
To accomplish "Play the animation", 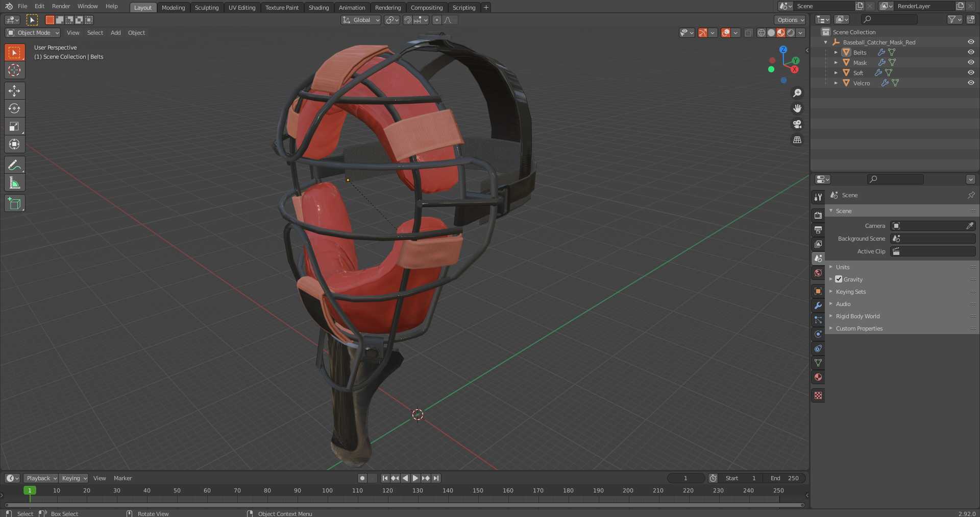I will 415,478.
